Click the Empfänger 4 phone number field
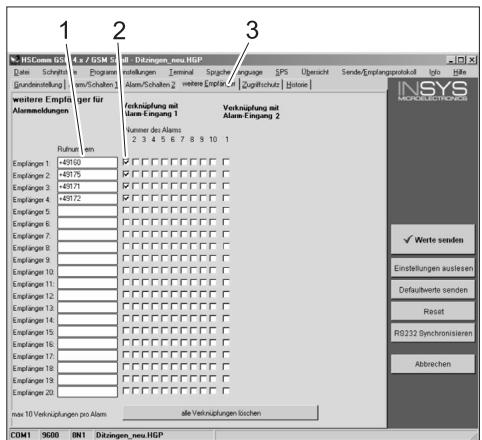 click(87, 199)
